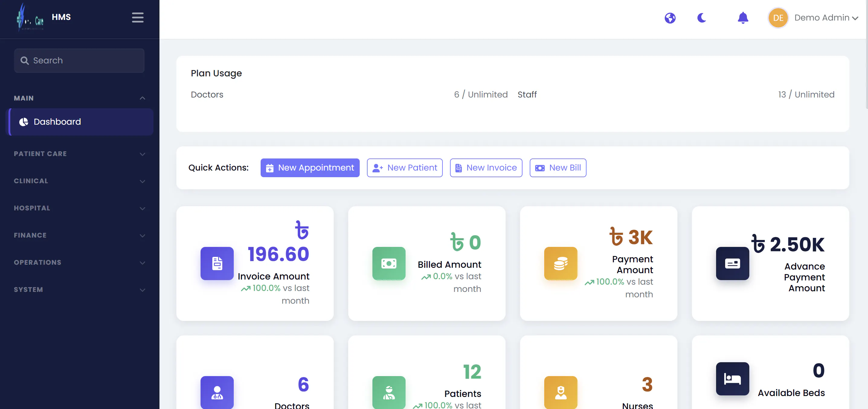
Task: Click the Billed Amount cash icon
Action: [x=389, y=264]
